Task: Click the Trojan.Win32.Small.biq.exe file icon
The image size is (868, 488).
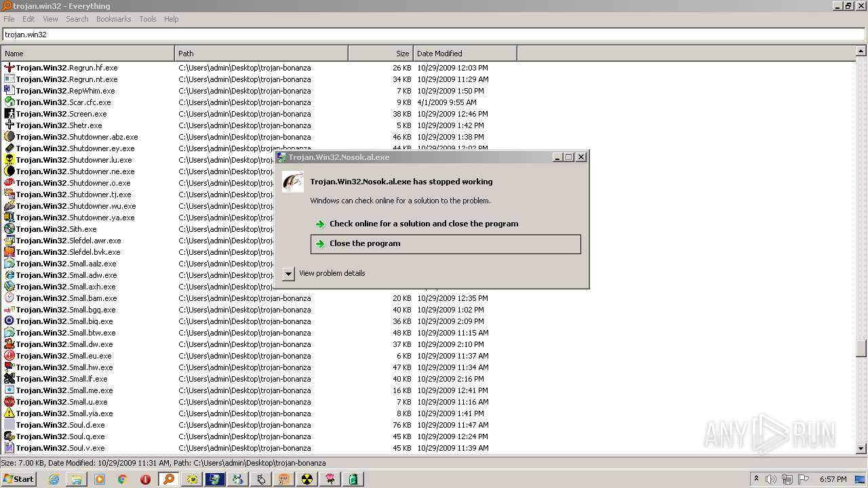Action: pos(9,321)
